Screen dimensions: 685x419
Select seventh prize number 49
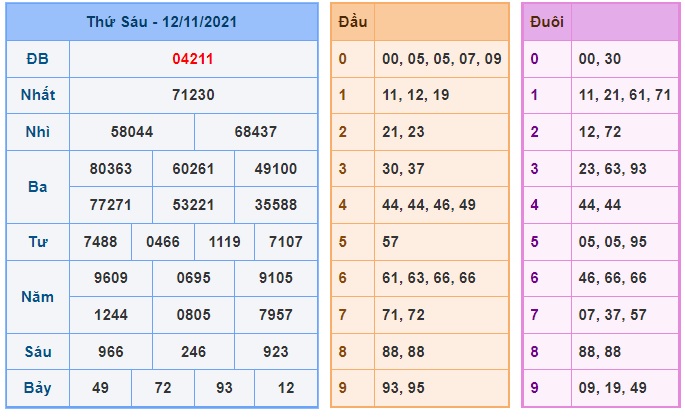pyautogui.click(x=100, y=388)
